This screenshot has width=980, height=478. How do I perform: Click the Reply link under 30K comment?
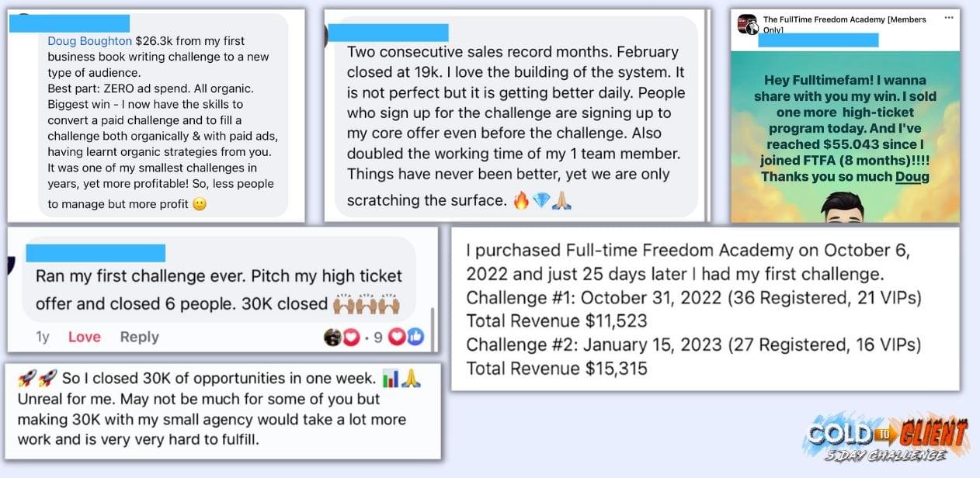click(139, 337)
